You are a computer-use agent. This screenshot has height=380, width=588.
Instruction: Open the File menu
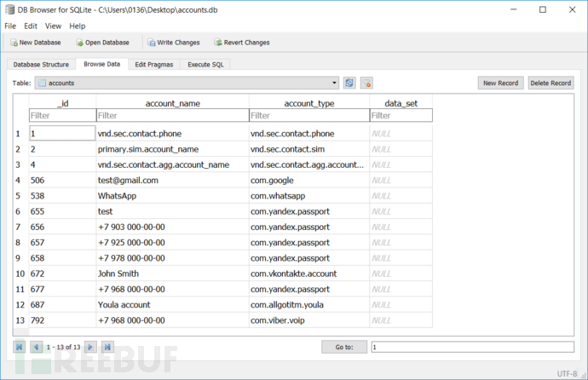pos(10,26)
